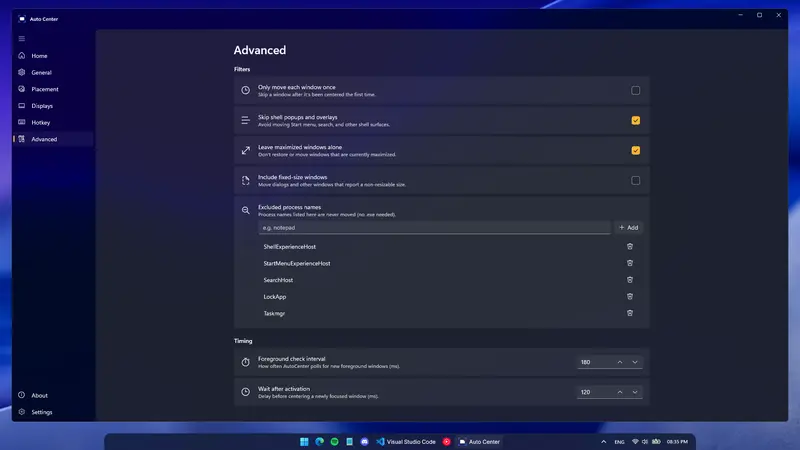
Task: Open Wi-Fi network tray icon
Action: tap(635, 442)
